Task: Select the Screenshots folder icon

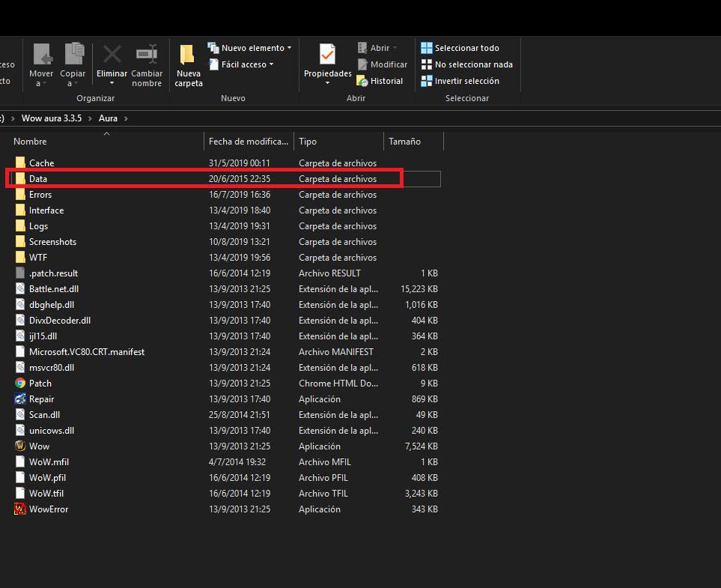Action: (x=20, y=241)
